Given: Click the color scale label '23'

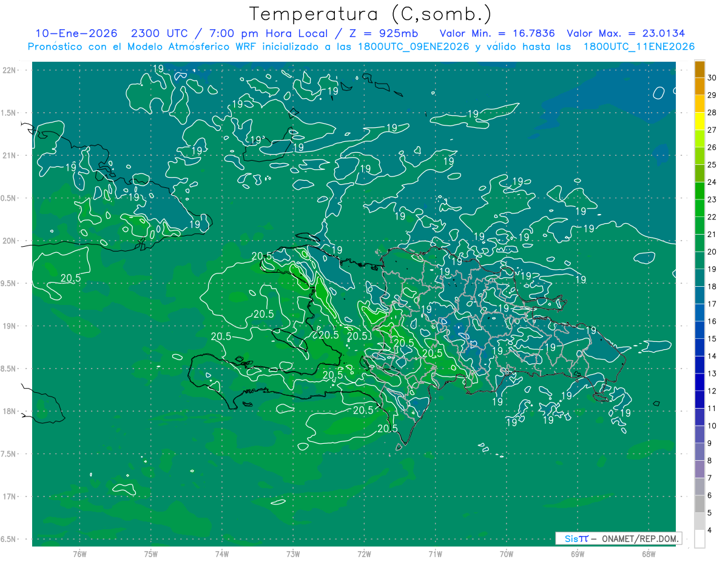Looking at the screenshot, I should (712, 199).
